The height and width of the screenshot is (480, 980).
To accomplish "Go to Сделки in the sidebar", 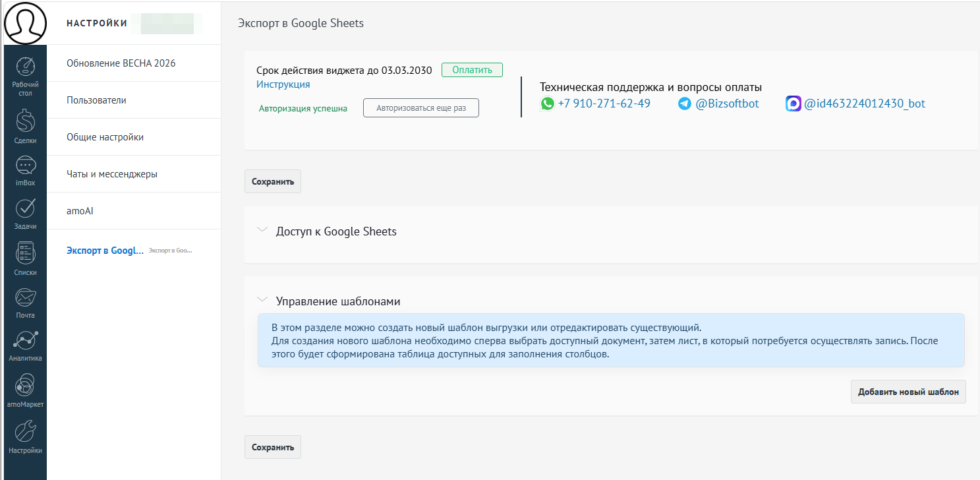I will point(25,127).
